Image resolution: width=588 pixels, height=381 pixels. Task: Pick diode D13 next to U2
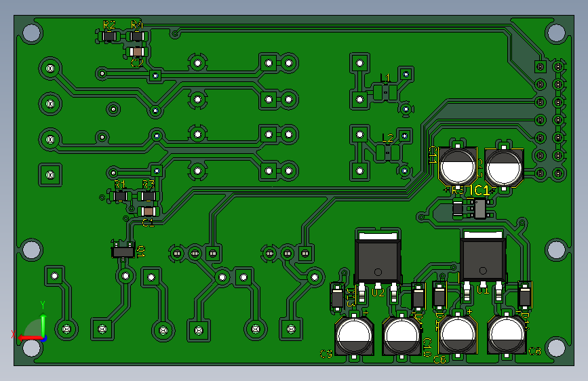point(337,298)
